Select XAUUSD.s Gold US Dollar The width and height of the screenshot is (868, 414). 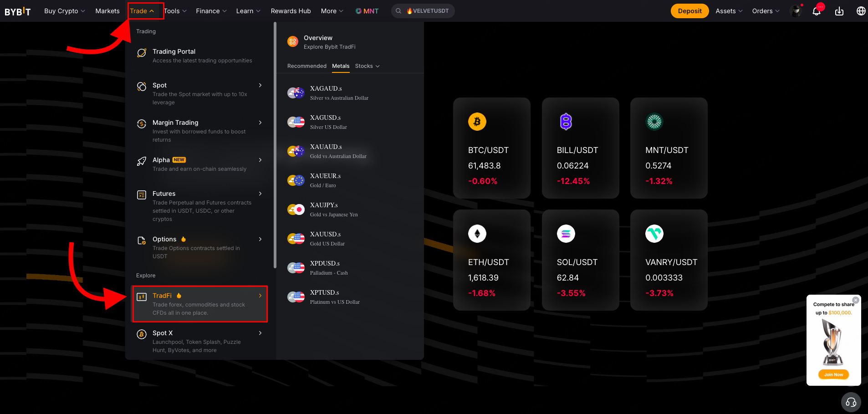coord(350,239)
